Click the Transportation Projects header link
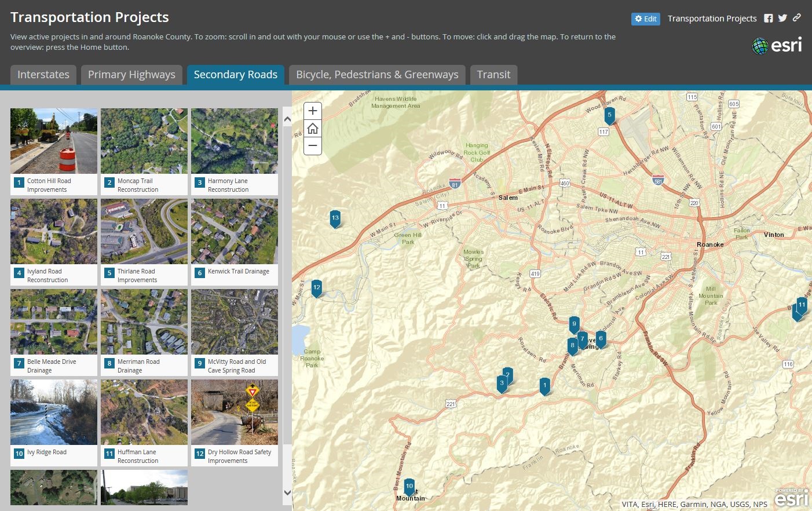 [712, 18]
